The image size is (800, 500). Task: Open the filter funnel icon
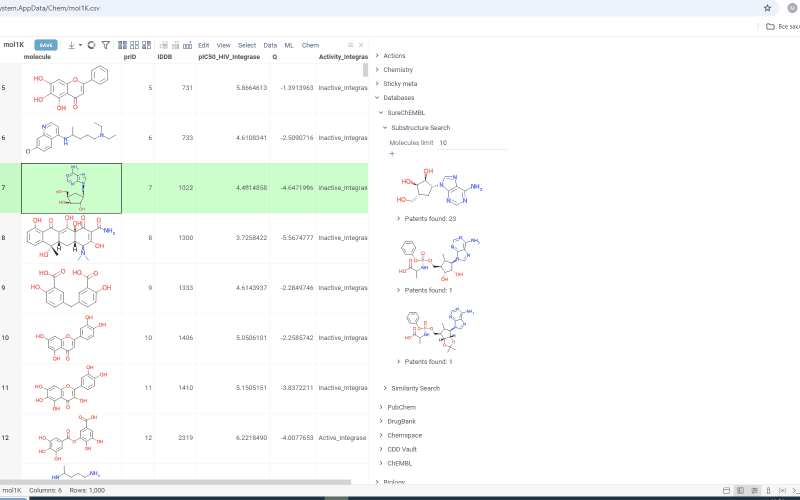point(105,45)
